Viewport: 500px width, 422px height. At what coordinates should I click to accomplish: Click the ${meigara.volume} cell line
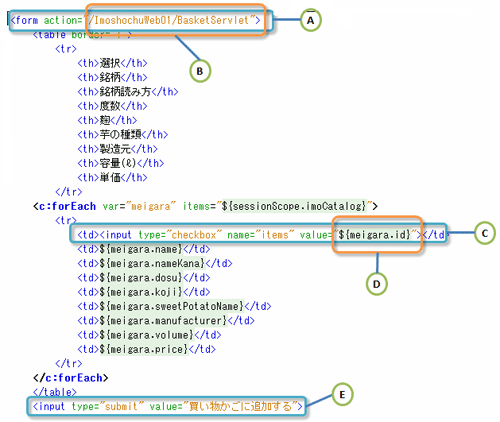pos(149,335)
